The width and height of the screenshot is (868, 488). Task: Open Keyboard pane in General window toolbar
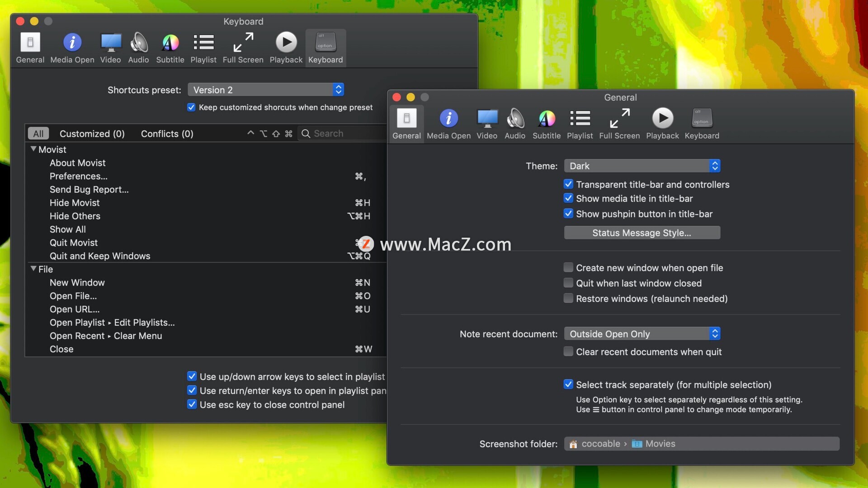click(702, 124)
